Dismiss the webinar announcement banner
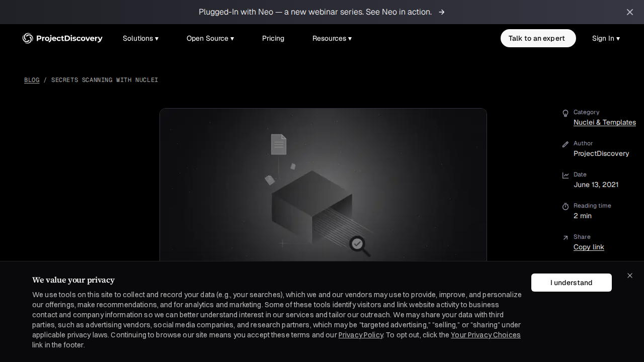This screenshot has width=644, height=362. point(630,12)
